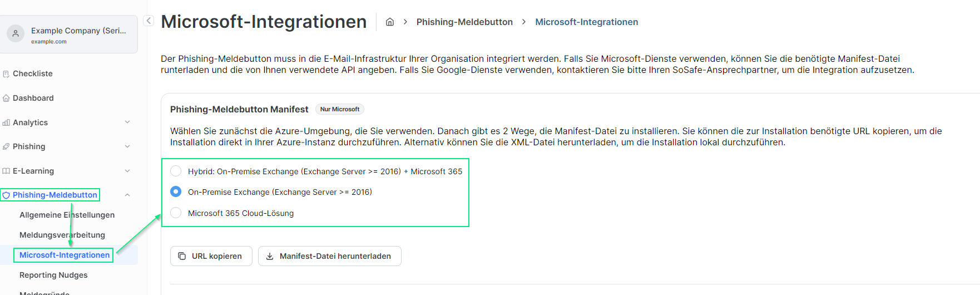The image size is (980, 295).
Task: Expand the E-Learning menu chevron
Action: coord(127,171)
